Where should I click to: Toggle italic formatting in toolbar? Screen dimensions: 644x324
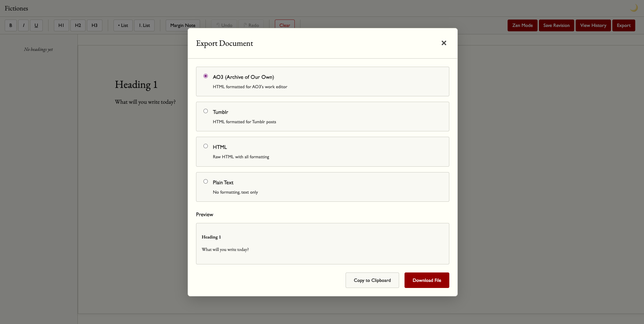coord(23,25)
